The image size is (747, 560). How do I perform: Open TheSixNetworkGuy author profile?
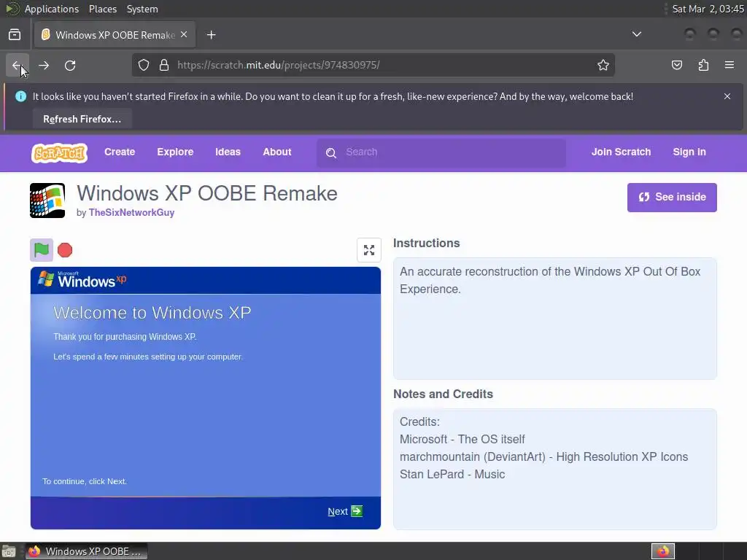click(131, 212)
